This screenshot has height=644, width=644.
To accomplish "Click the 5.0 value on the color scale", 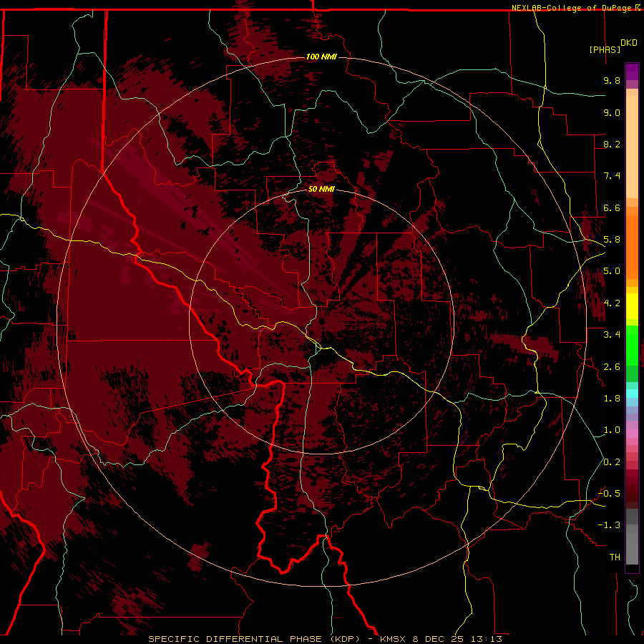I will pyautogui.click(x=612, y=271).
